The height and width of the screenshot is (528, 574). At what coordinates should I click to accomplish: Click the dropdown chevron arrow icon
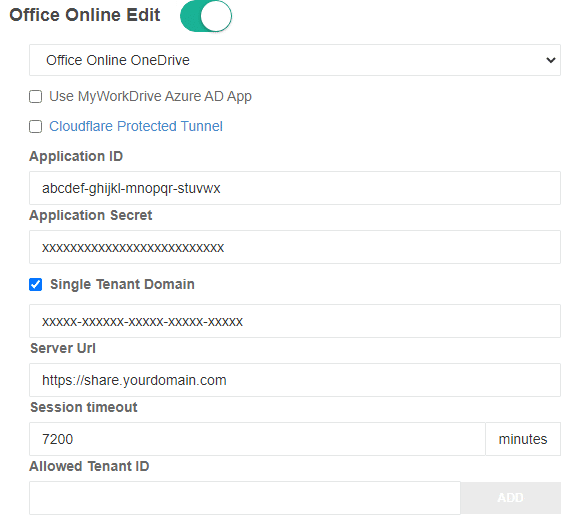[x=551, y=60]
